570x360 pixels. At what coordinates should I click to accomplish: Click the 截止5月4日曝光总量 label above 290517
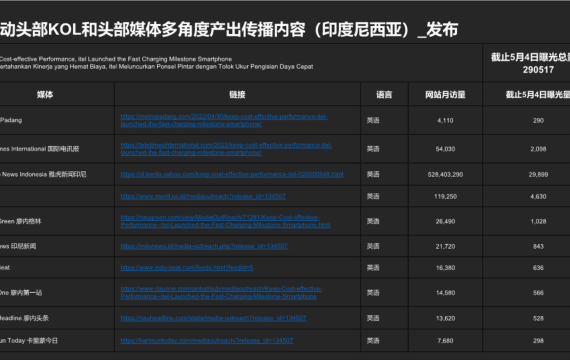530,57
